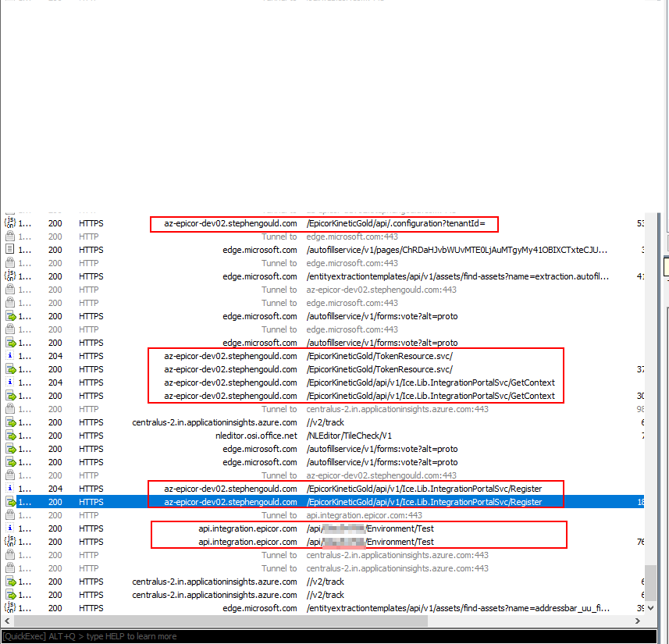Click the info icon of the 204 GetContext session

click(10, 382)
